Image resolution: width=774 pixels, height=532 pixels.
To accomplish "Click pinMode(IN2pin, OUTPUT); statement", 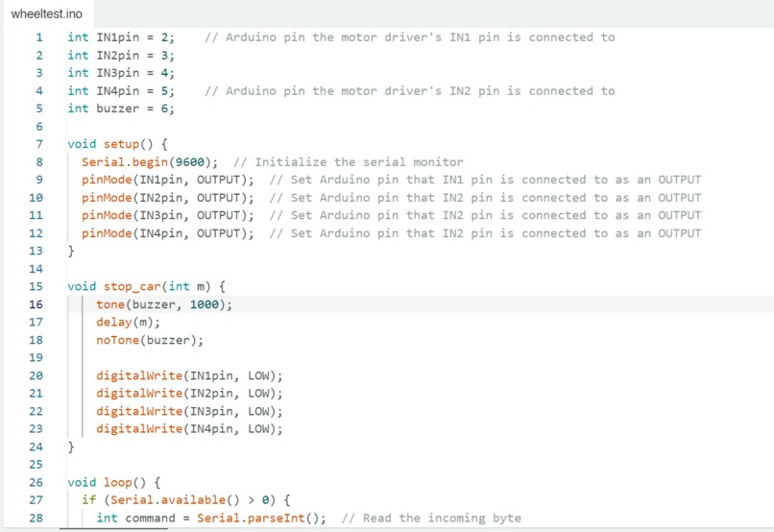I will pyautogui.click(x=168, y=198).
